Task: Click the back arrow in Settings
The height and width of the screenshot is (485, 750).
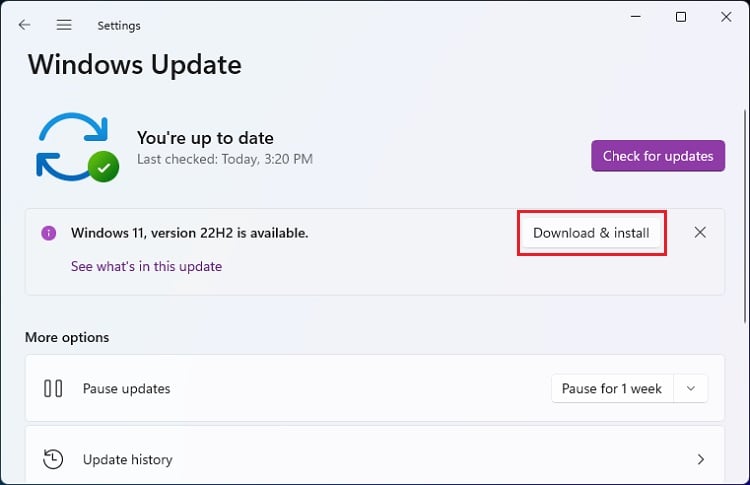Action: (x=24, y=25)
